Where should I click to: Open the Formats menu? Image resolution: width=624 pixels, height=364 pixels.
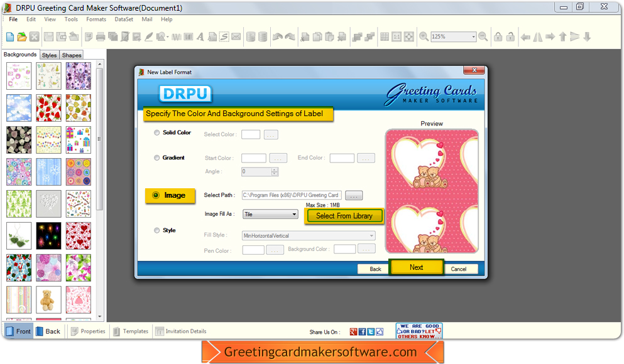click(96, 19)
